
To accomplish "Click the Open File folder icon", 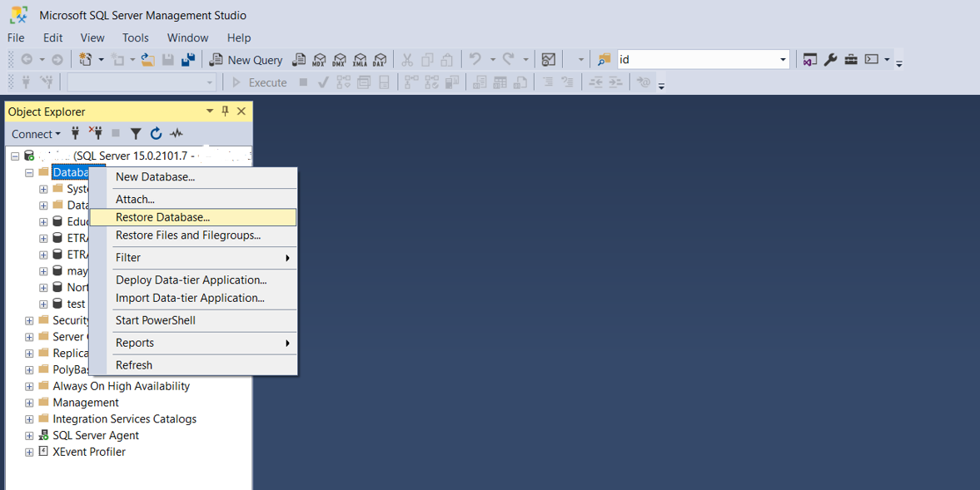I will (147, 60).
